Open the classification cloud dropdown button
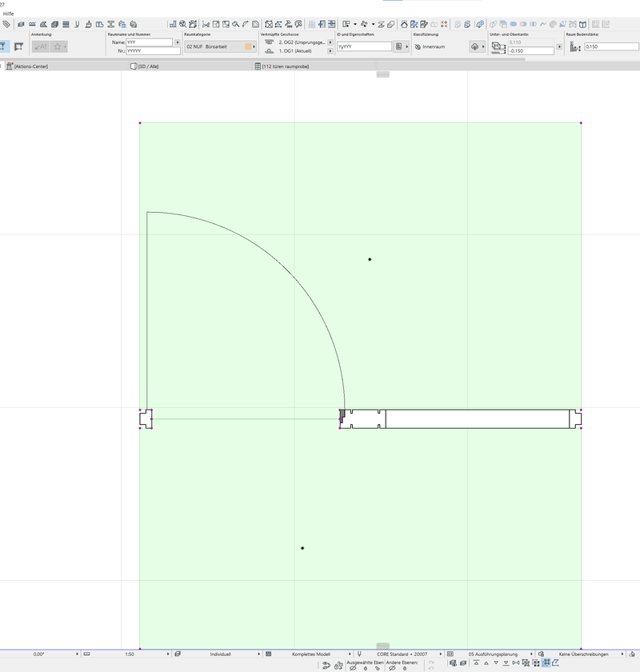 point(477,46)
